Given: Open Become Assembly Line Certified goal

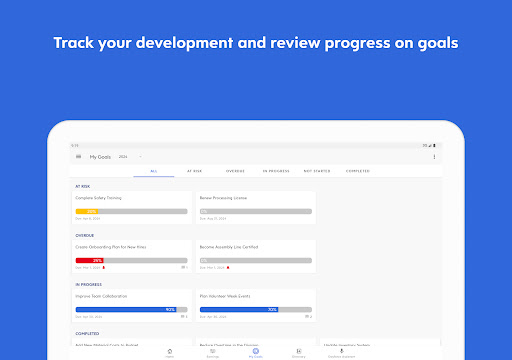Looking at the screenshot, I should point(256,256).
